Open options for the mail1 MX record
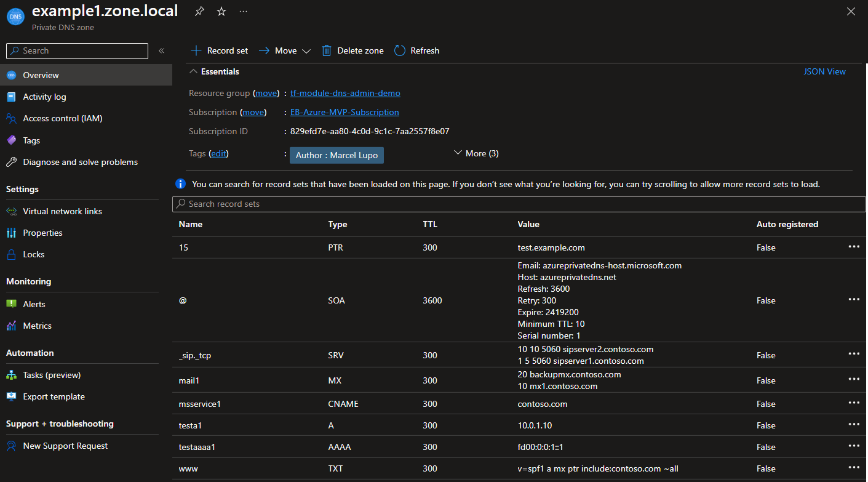This screenshot has height=482, width=868. pyautogui.click(x=854, y=379)
